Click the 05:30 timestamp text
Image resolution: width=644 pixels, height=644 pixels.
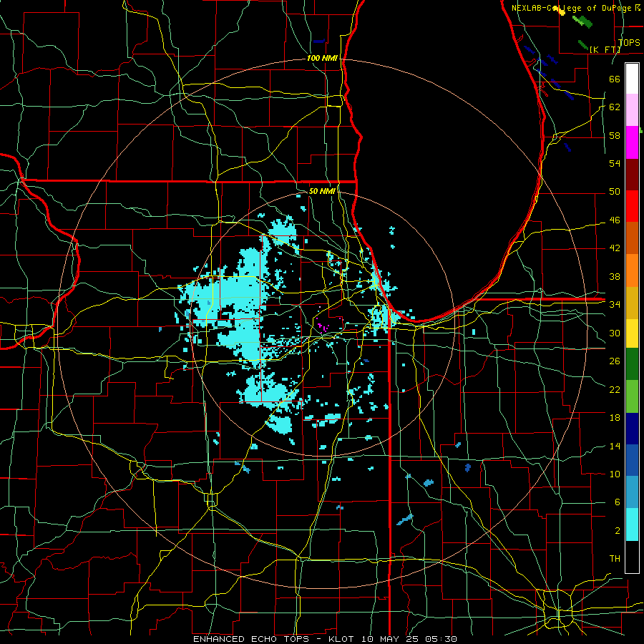click(x=442, y=639)
